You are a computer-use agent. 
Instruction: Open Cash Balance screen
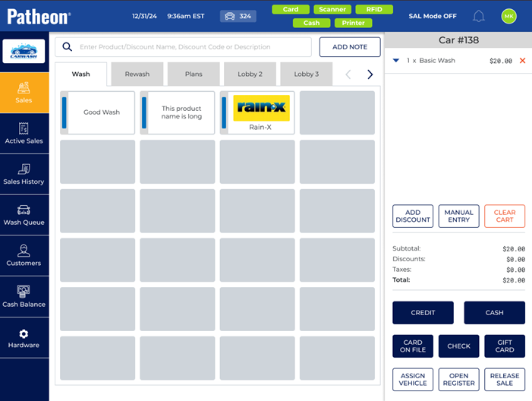(x=24, y=296)
